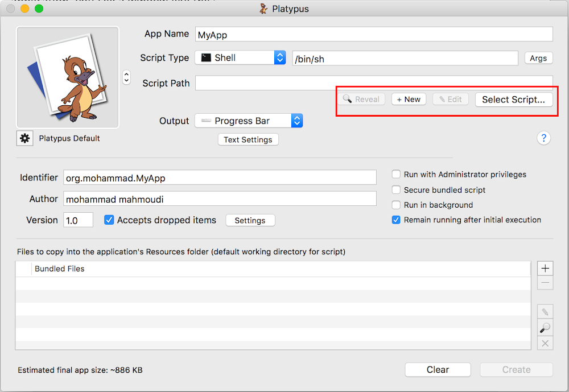Viewport: 569px width, 392px height.
Task: Enable Secure bundled script checkbox
Action: (x=396, y=190)
